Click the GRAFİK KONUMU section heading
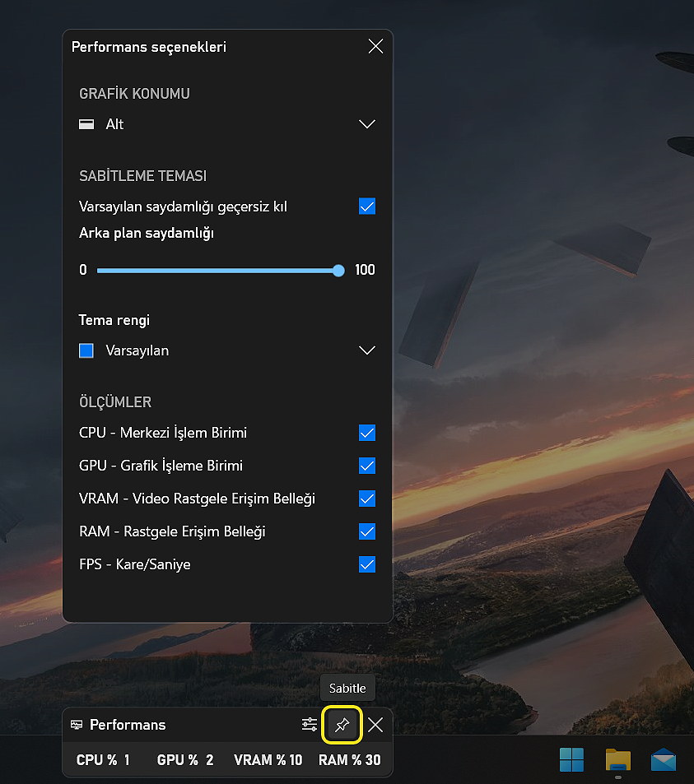Viewport: 694px width, 784px height. pyautogui.click(x=134, y=94)
